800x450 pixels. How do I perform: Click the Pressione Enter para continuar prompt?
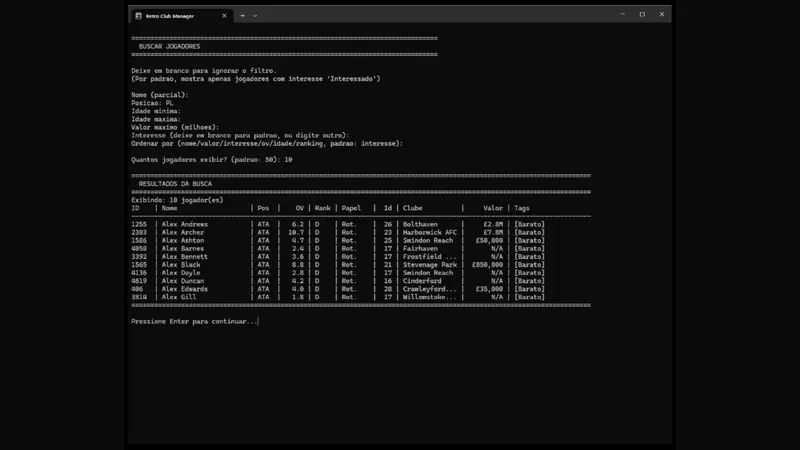pyautogui.click(x=194, y=321)
